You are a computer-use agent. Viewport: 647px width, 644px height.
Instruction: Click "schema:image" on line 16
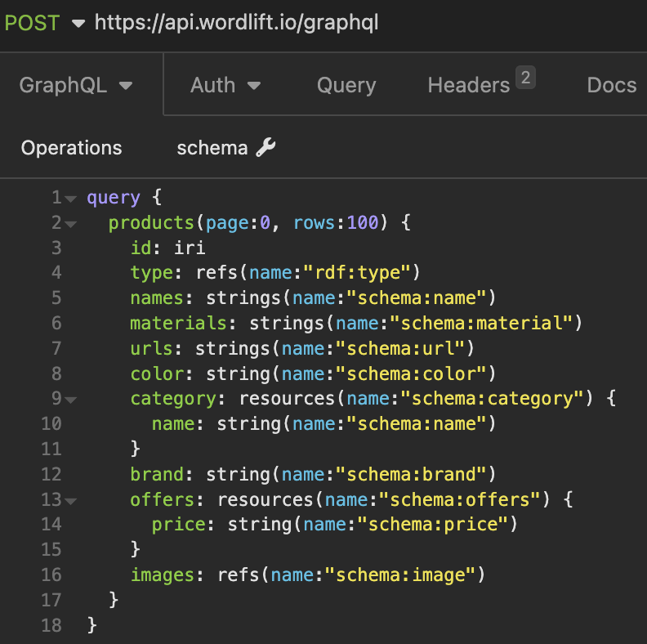coord(400,575)
